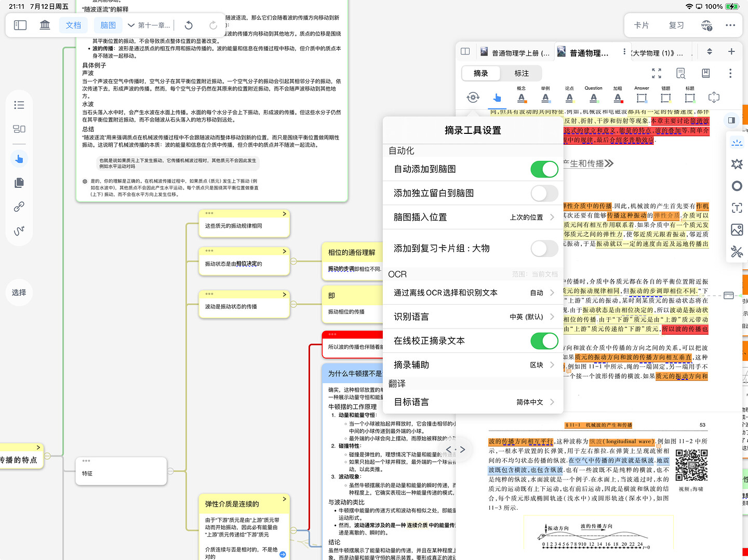Toggle the left sidebar panel icon

pyautogui.click(x=20, y=25)
